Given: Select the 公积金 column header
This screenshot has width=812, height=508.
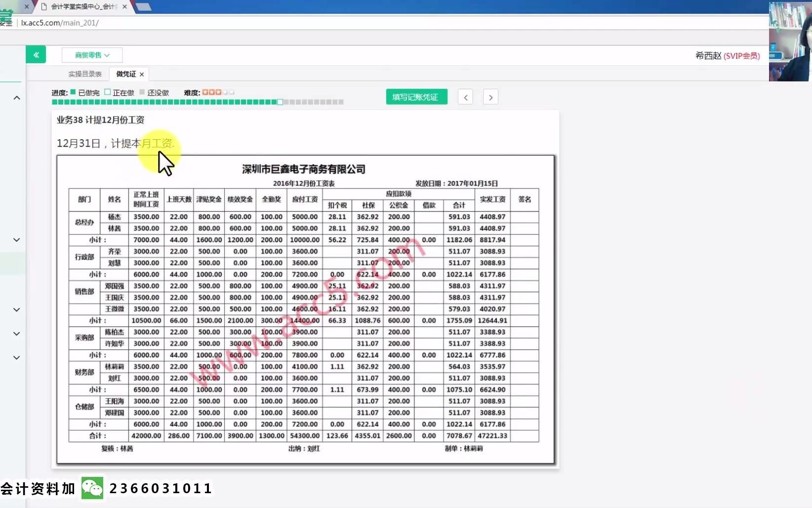Looking at the screenshot, I should 399,206.
